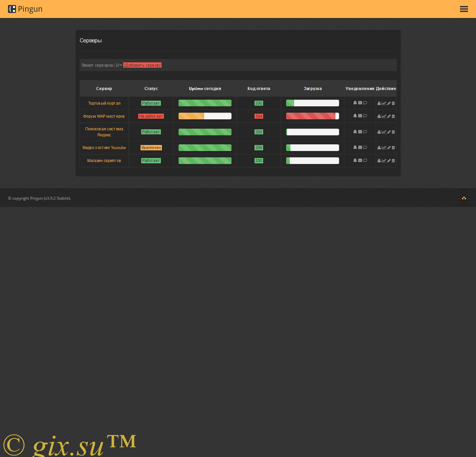Click the Код ответа column header
Screen dimensions: 476x457
click(259, 89)
